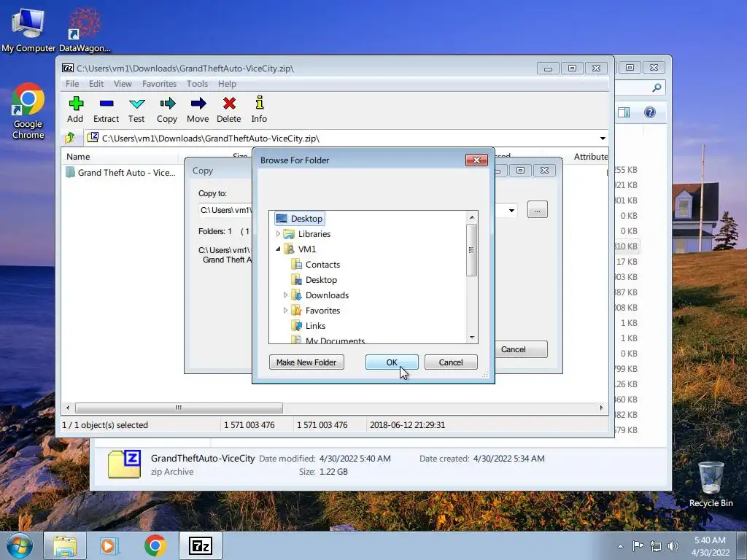
Task: Close the Browse For Folder dialog
Action: click(476, 160)
